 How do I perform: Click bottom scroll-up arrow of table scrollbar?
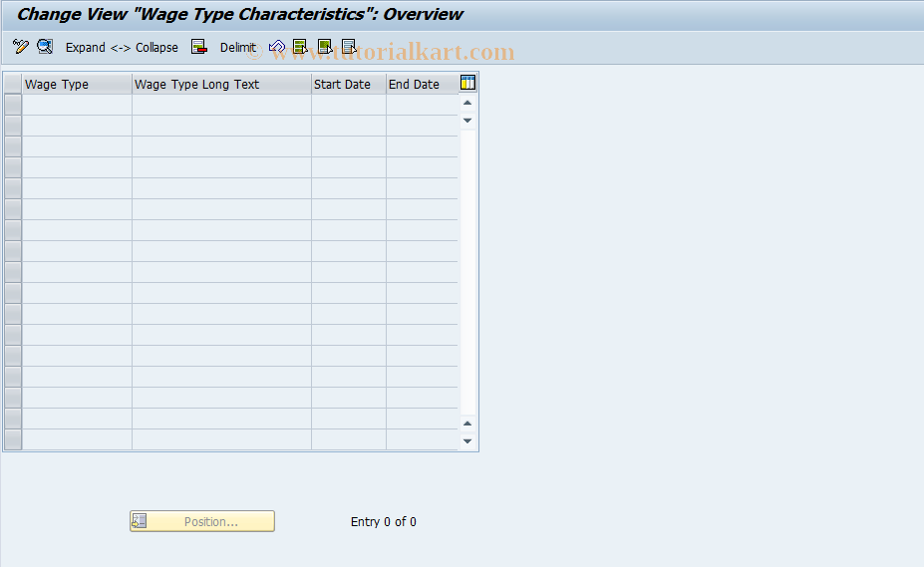[x=467, y=424]
